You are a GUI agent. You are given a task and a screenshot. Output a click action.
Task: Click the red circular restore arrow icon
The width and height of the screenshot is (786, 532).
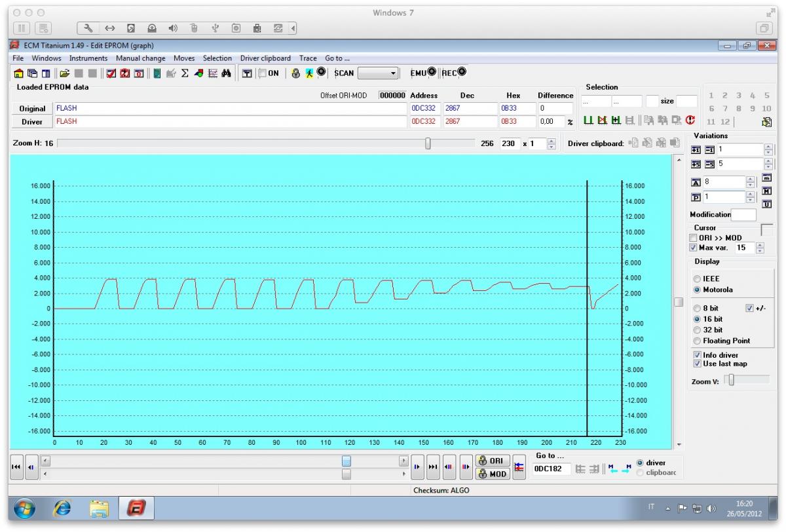690,120
